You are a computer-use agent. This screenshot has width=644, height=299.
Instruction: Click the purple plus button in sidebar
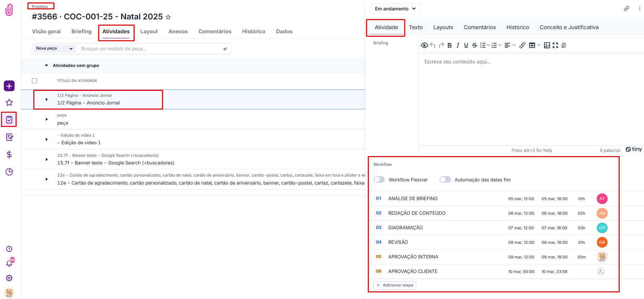(9, 86)
